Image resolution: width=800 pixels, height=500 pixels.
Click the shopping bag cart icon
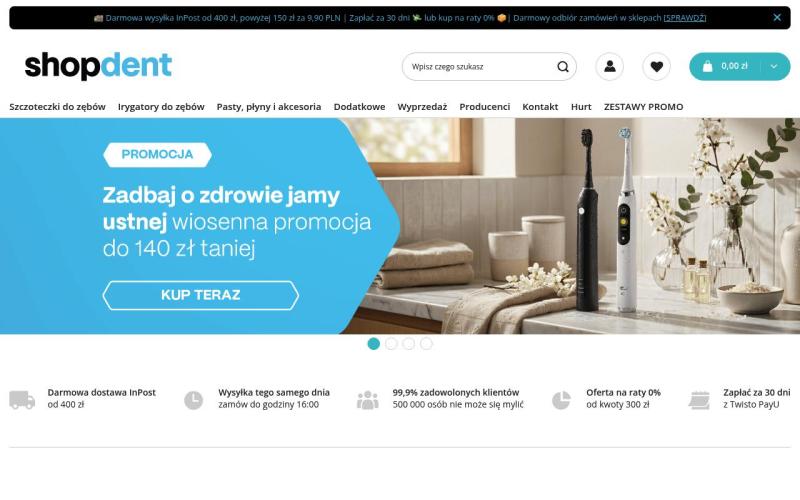[707, 66]
